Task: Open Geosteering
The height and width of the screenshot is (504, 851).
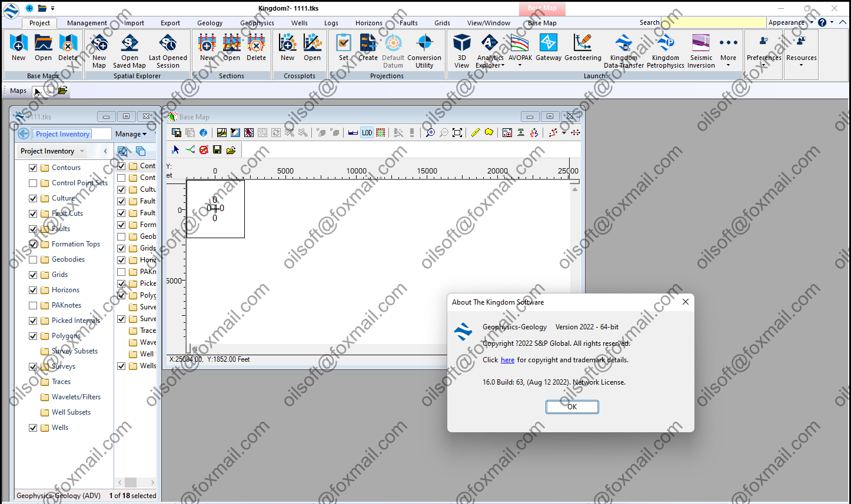Action: (x=583, y=47)
